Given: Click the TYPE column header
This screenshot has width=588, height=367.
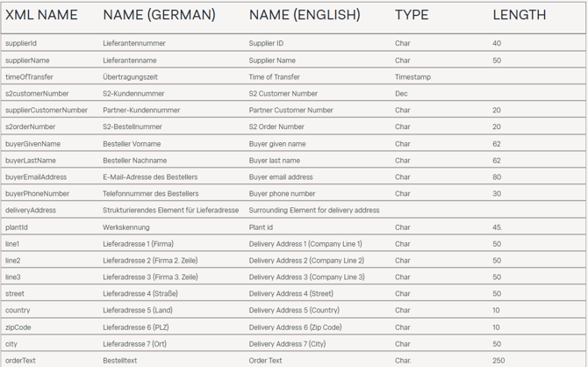Looking at the screenshot, I should tap(412, 15).
